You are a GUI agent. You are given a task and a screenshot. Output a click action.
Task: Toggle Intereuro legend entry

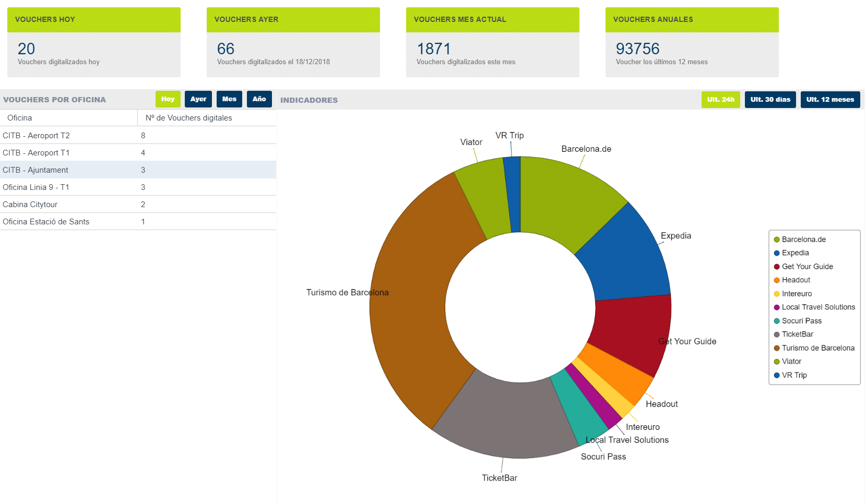793,294
